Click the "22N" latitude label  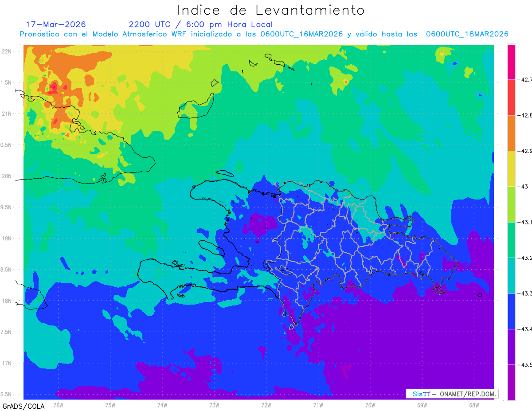coord(7,51)
